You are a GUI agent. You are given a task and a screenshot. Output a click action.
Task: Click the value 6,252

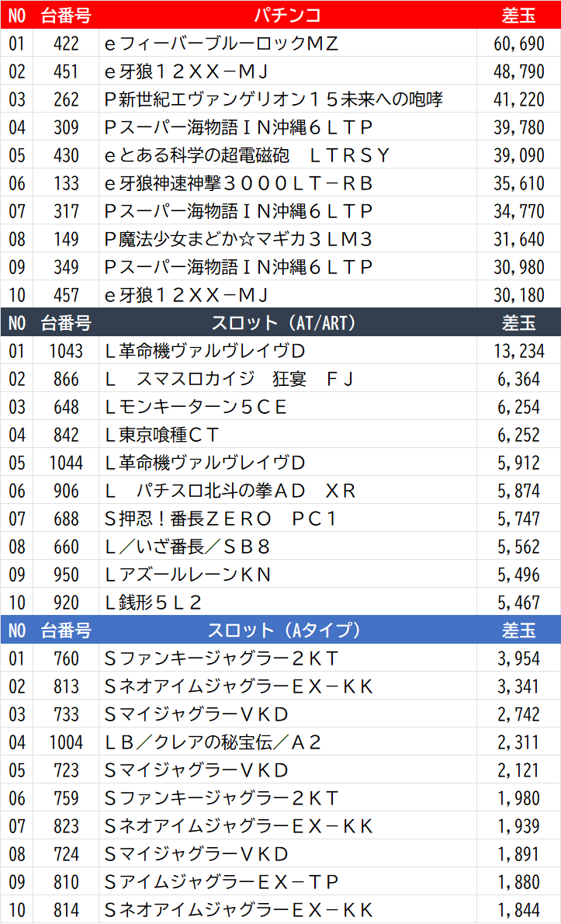pos(518,435)
